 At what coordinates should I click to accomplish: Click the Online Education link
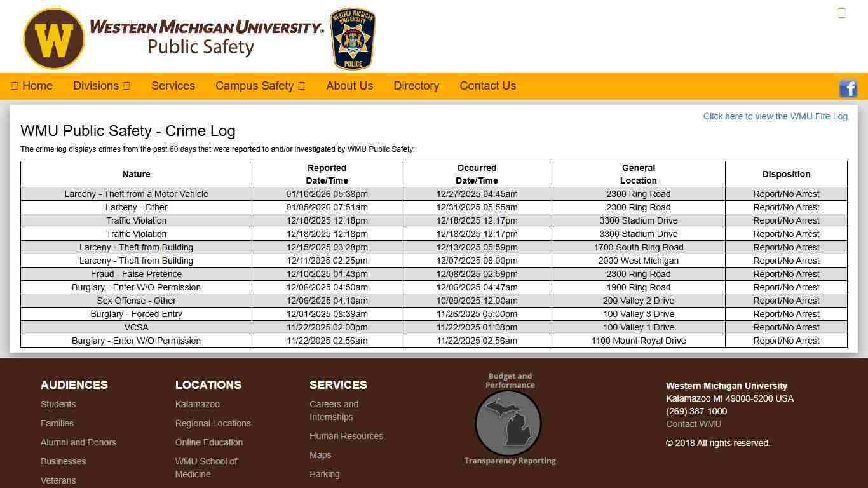[209, 442]
